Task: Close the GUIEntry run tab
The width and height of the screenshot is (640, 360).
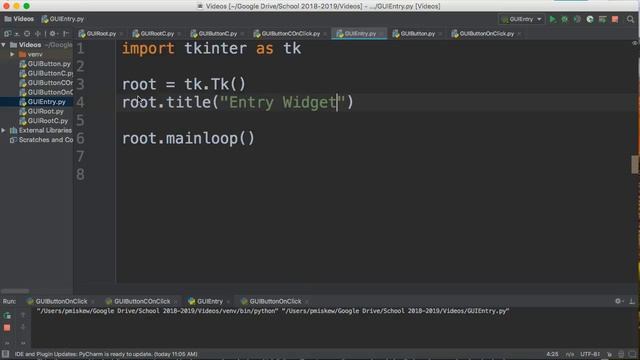Action: click(x=228, y=302)
